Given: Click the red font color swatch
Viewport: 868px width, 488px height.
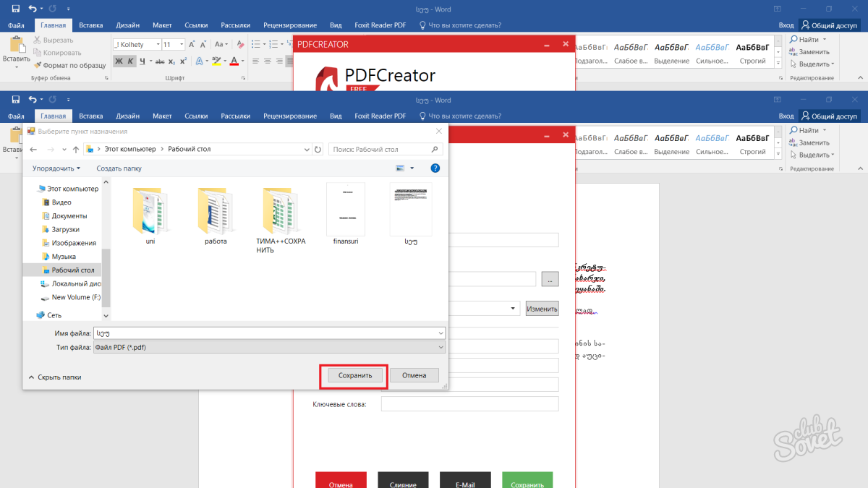Looking at the screenshot, I should click(x=234, y=61).
